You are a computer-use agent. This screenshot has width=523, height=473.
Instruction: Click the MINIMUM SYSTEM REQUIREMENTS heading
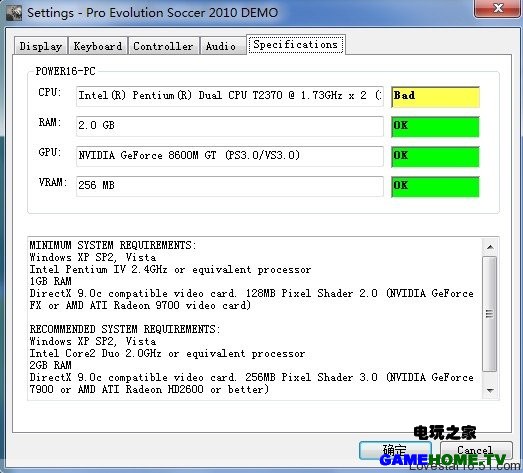pyautogui.click(x=113, y=245)
